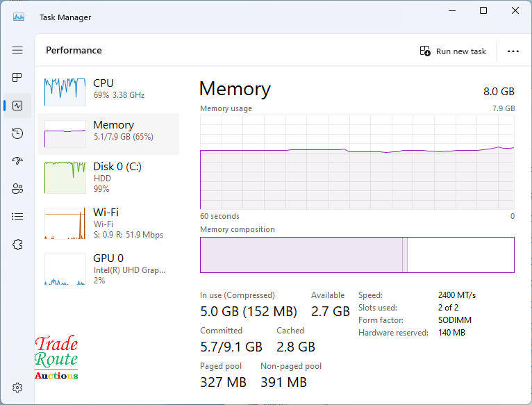Open the App history icon
532x405 pixels.
[x=17, y=133]
